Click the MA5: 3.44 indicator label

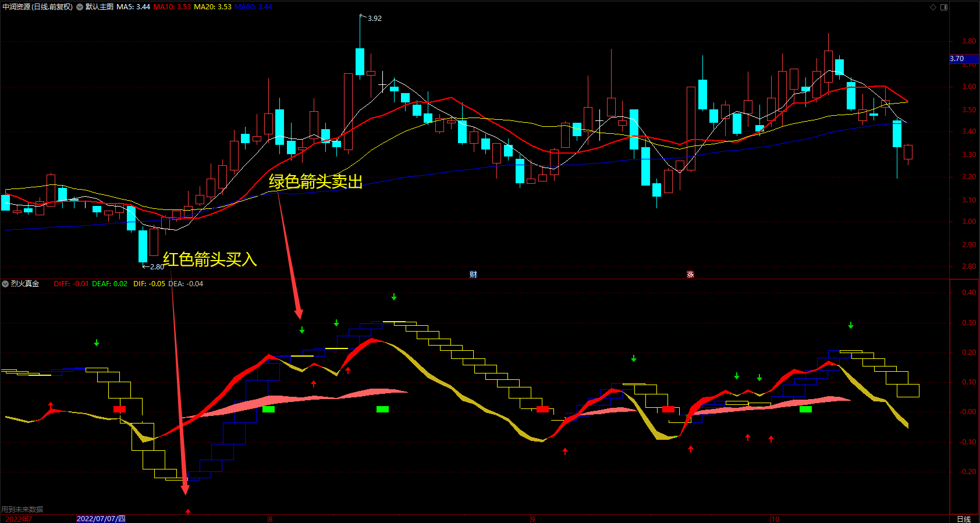(133, 7)
